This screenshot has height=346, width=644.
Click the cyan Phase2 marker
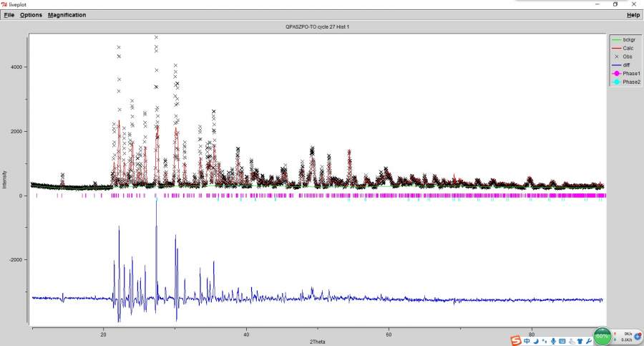click(616, 82)
